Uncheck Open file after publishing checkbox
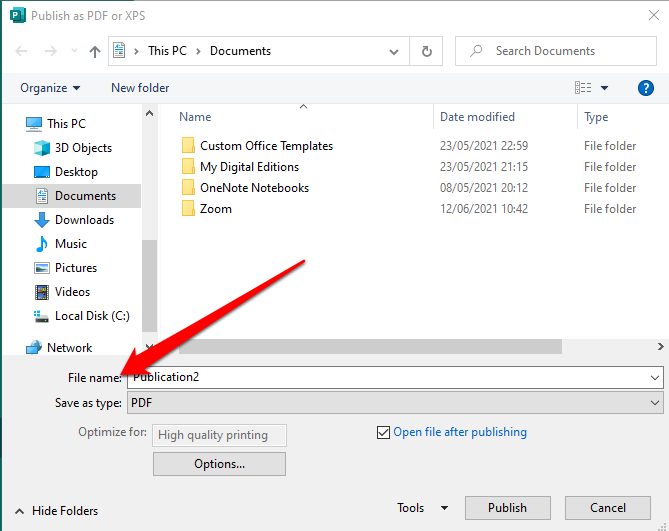 (383, 433)
